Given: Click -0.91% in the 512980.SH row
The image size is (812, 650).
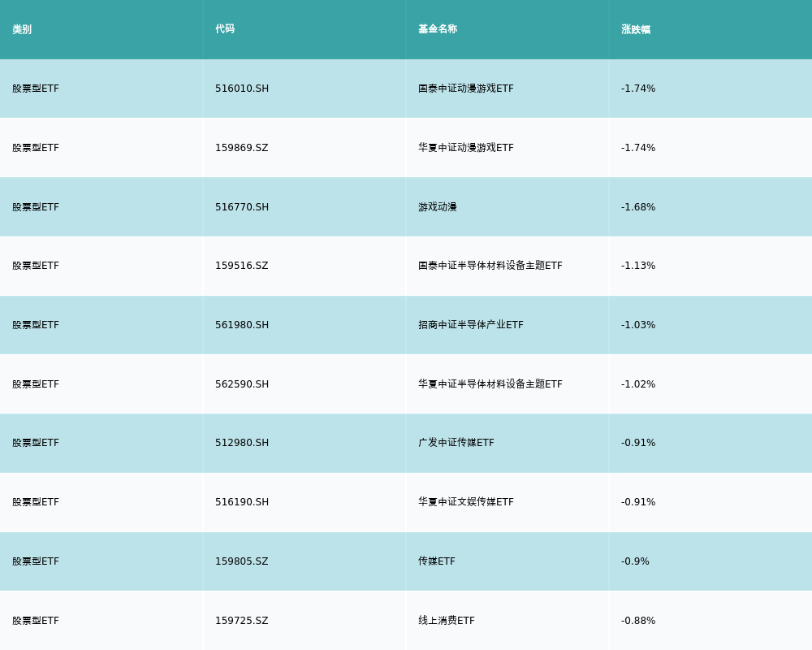Looking at the screenshot, I should [638, 443].
